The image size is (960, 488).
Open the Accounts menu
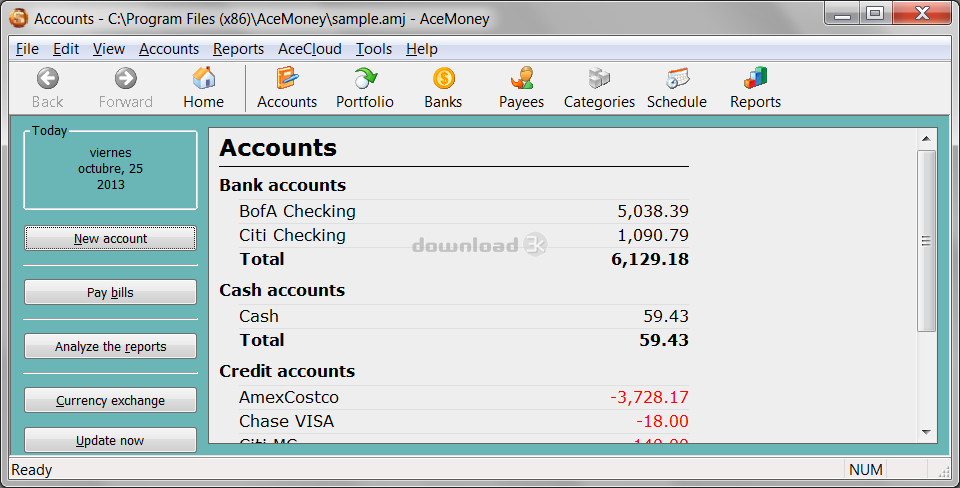(169, 49)
